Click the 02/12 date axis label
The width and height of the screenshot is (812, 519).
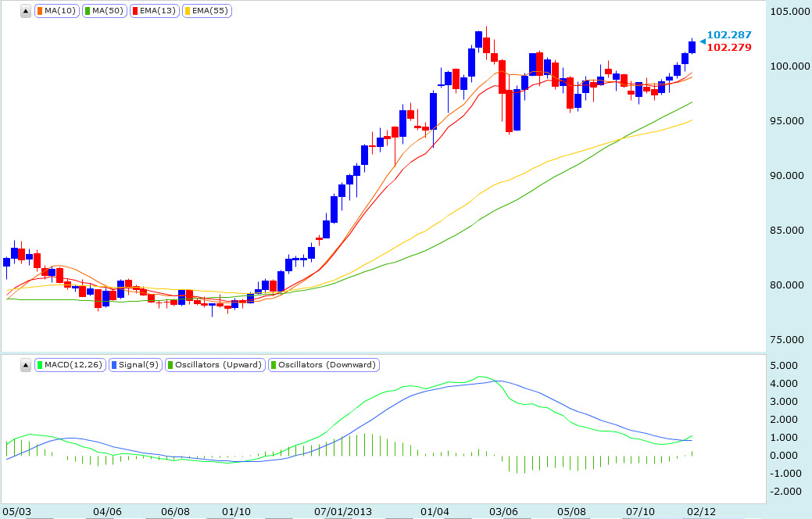pyautogui.click(x=701, y=512)
